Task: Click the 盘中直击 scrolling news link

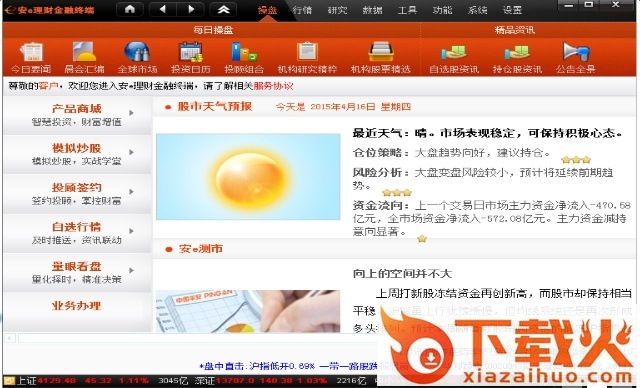Action: coord(288,366)
